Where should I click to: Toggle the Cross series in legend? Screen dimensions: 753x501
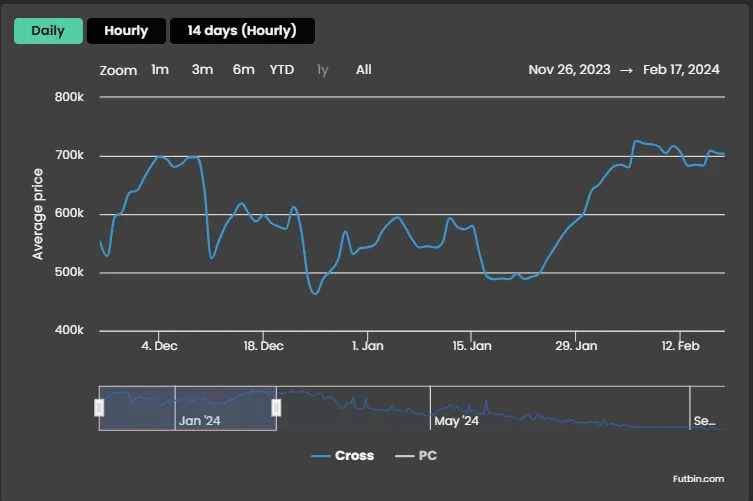point(342,455)
